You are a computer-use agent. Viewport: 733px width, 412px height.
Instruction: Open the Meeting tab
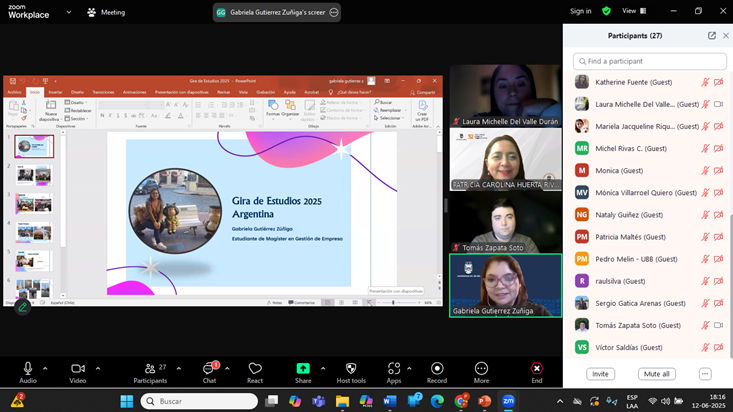tap(106, 13)
